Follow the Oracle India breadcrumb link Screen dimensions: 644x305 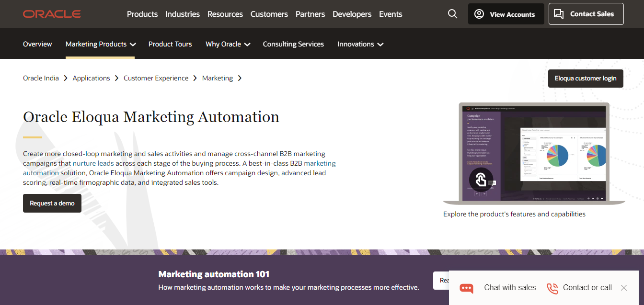click(x=41, y=78)
